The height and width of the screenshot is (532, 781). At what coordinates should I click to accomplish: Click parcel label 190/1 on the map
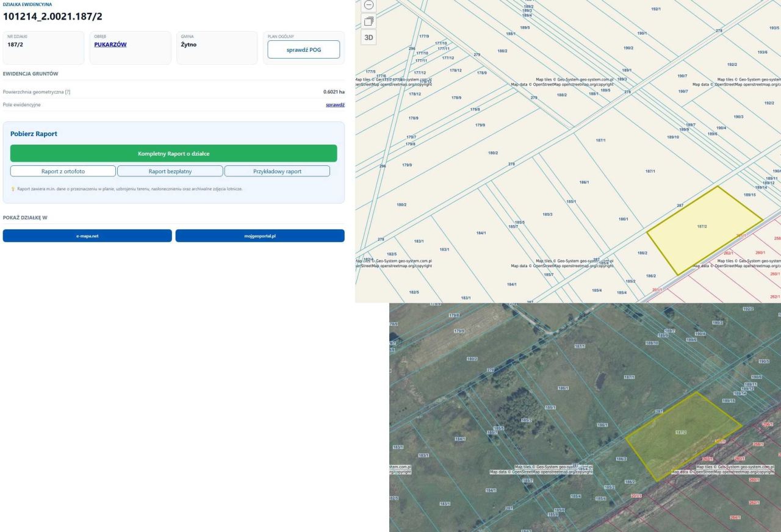642,33
